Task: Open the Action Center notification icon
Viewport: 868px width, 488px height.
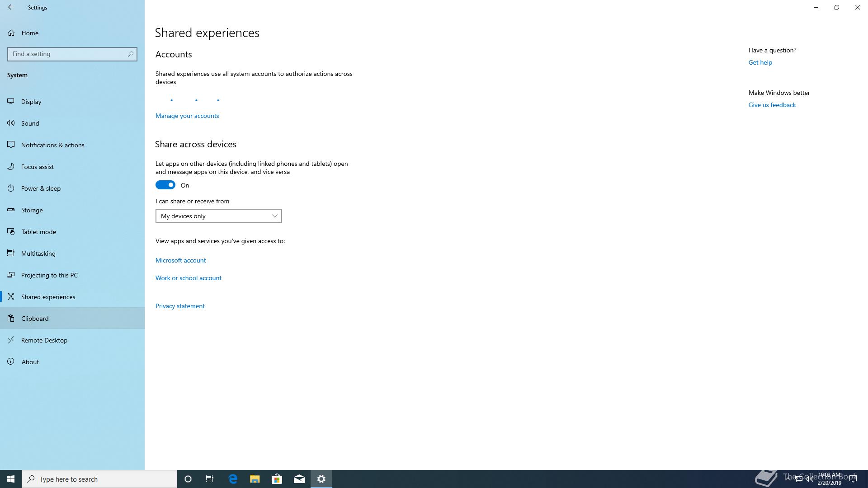Action: (853, 479)
